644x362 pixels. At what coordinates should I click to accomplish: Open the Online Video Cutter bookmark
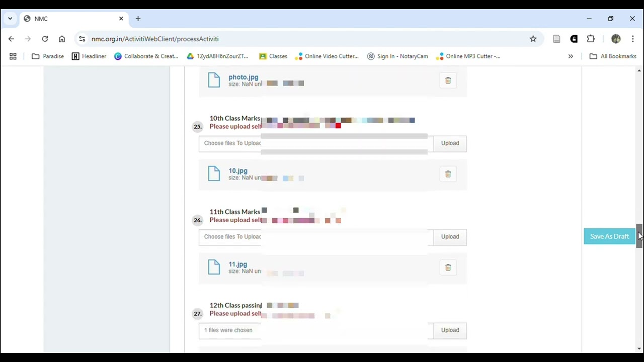pos(327,56)
